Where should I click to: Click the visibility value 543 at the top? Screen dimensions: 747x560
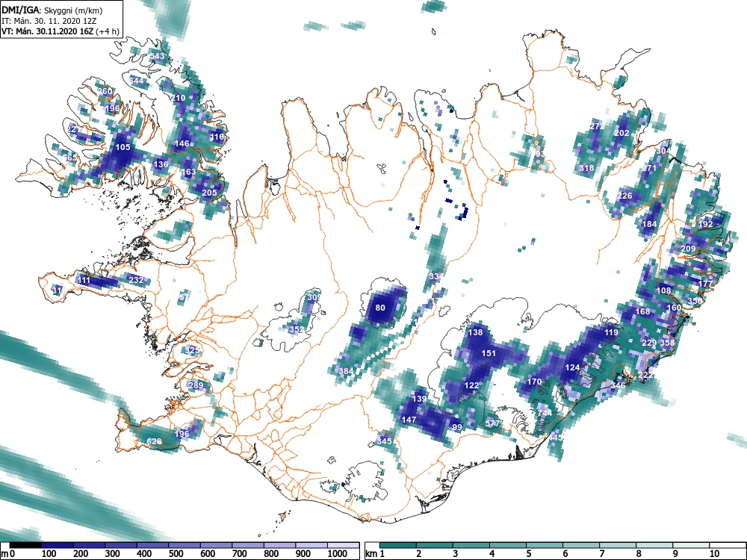pyautogui.click(x=157, y=56)
